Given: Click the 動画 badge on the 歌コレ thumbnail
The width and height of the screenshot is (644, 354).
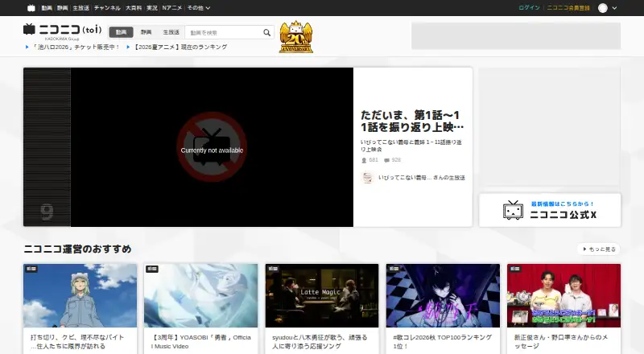Looking at the screenshot, I should tap(394, 269).
